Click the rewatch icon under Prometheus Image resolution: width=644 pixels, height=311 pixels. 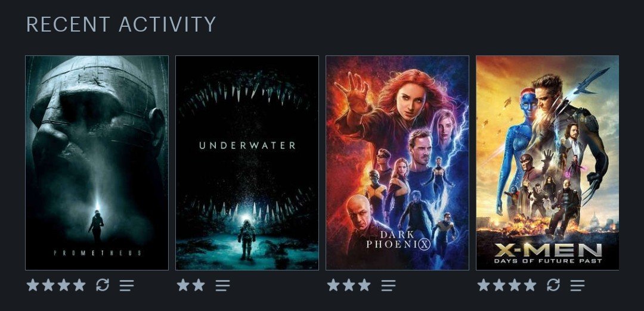103,285
